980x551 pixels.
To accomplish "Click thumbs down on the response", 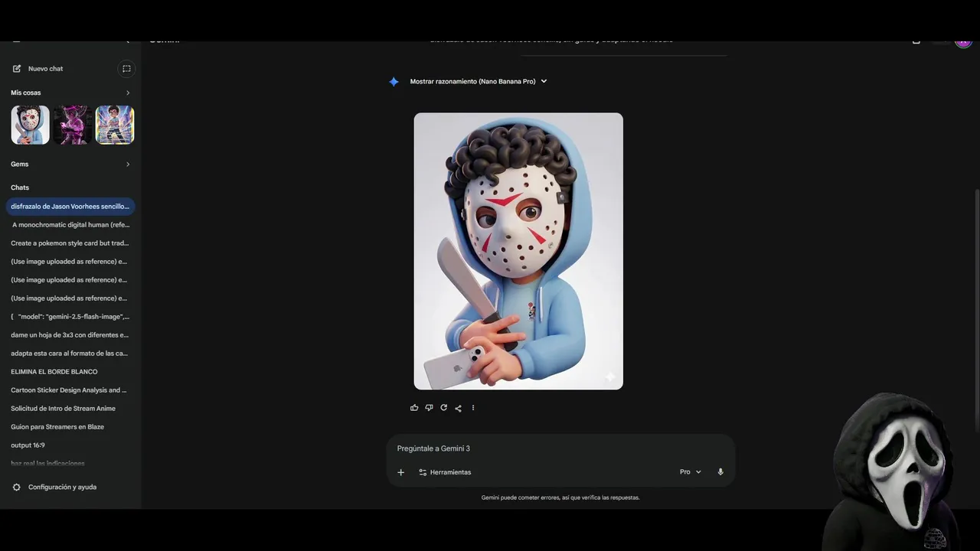I will tap(429, 408).
